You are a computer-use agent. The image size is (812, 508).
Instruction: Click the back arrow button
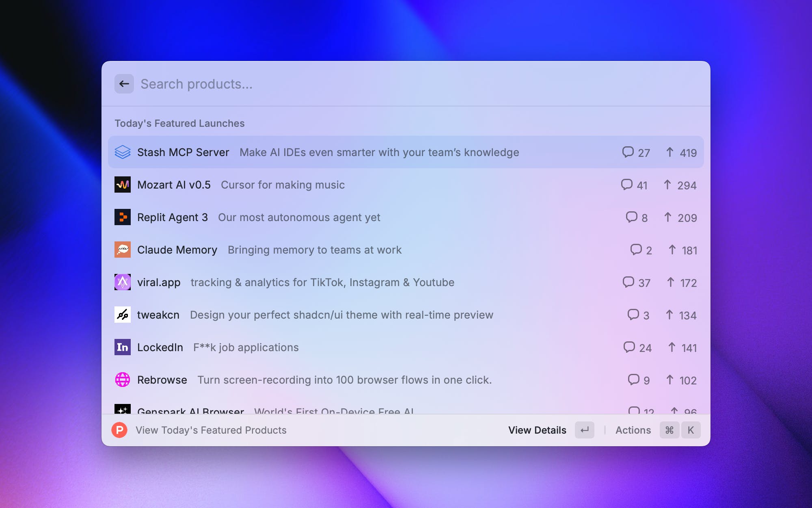(x=124, y=84)
